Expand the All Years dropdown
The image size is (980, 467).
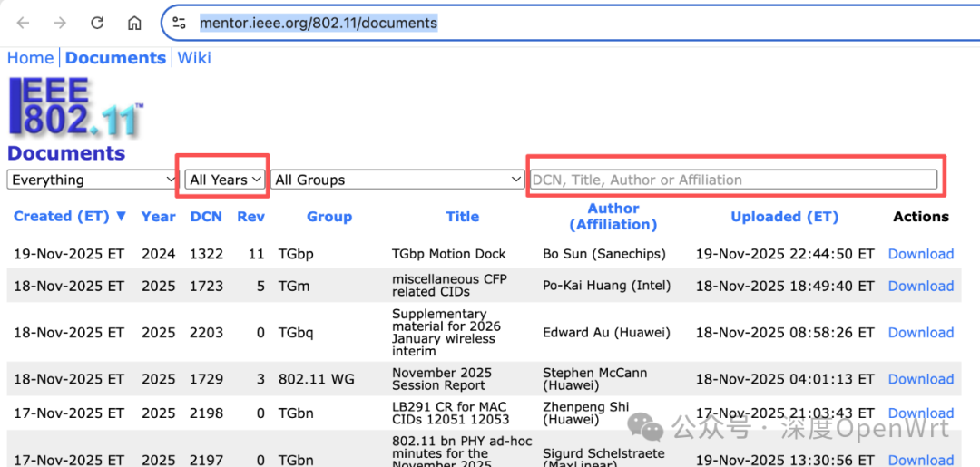click(x=225, y=180)
